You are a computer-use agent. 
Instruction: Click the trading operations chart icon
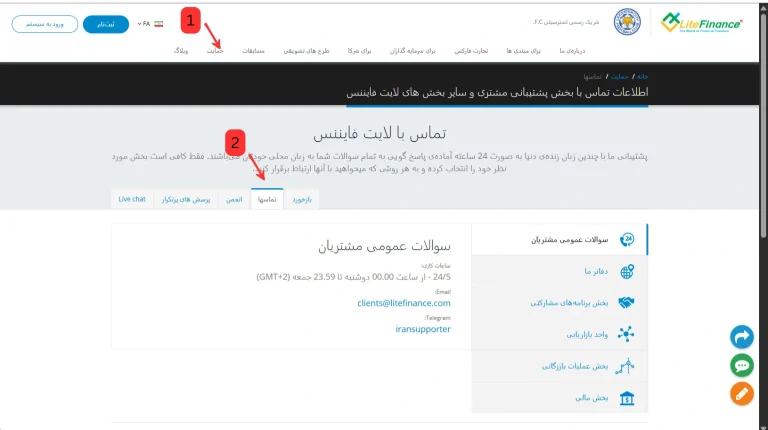pos(625,366)
